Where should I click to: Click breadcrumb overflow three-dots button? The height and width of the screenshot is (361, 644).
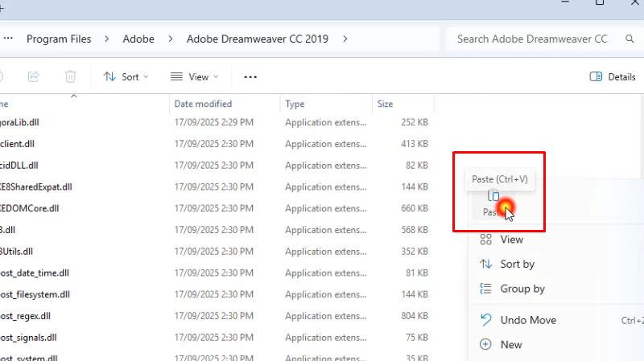point(8,39)
